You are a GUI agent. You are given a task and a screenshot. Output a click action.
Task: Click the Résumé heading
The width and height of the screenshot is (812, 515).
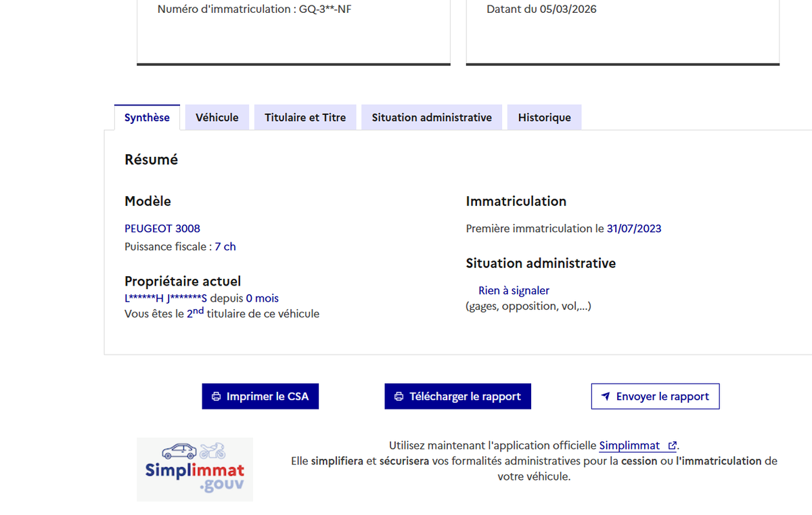[x=152, y=160]
